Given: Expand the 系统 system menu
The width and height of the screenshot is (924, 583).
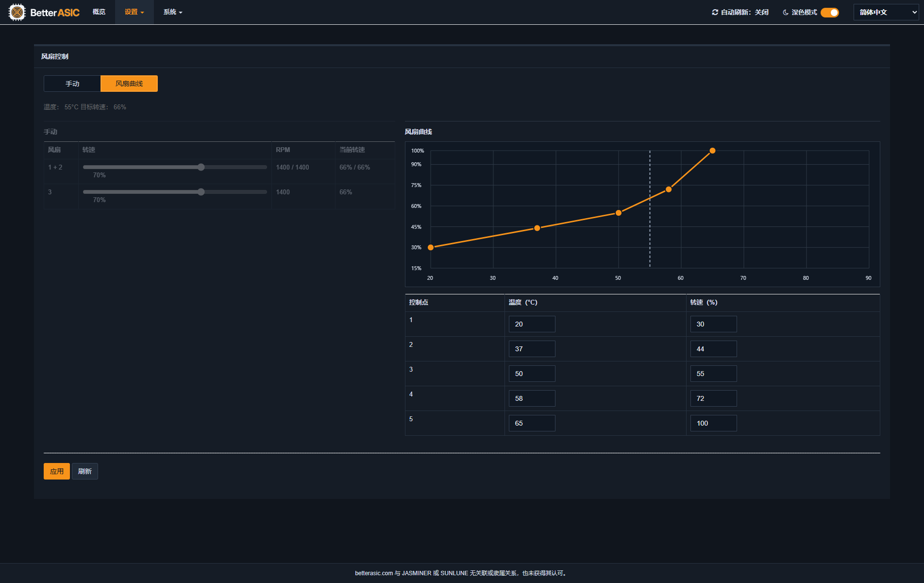Looking at the screenshot, I should click(173, 12).
